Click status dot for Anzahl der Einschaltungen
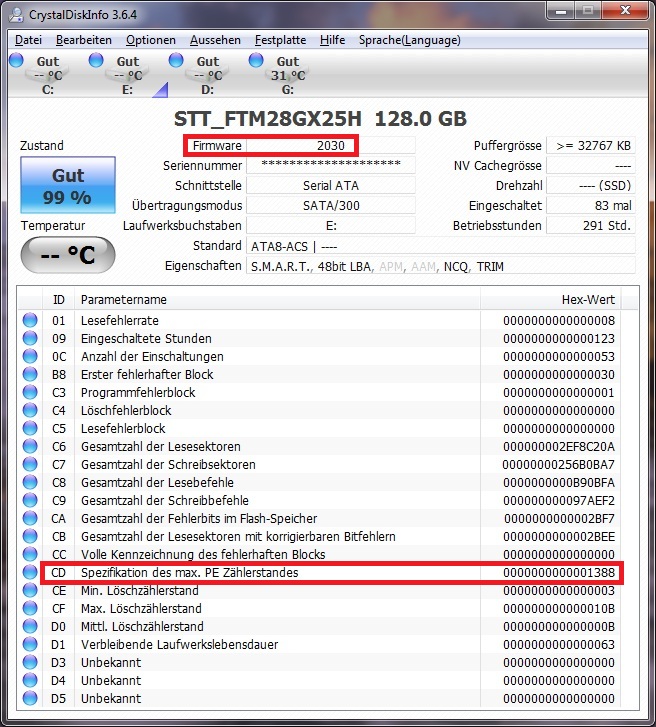Viewport: 656px width, 727px height. (x=30, y=357)
